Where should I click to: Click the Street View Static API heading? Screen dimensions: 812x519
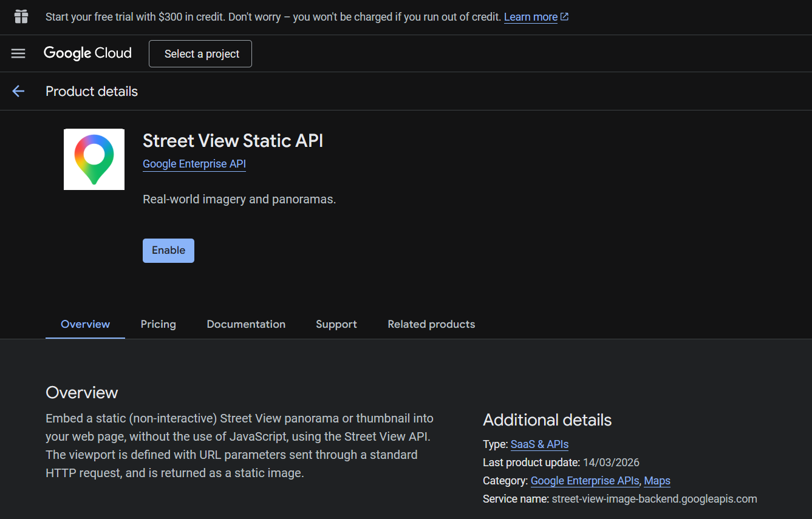point(233,141)
